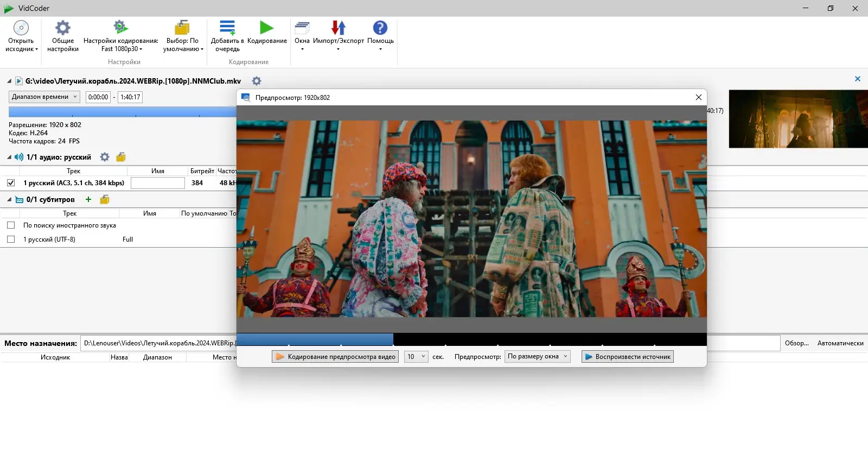Add subtitle with green plus icon

tap(88, 199)
